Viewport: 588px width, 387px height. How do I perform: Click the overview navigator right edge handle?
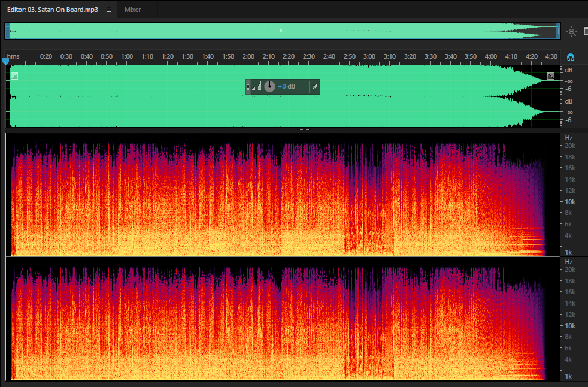point(557,31)
